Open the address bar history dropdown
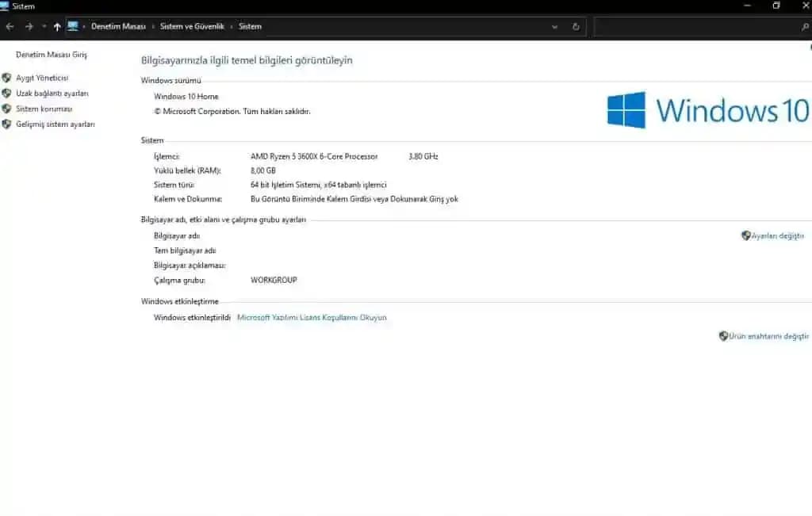This screenshot has height=516, width=812. click(554, 26)
